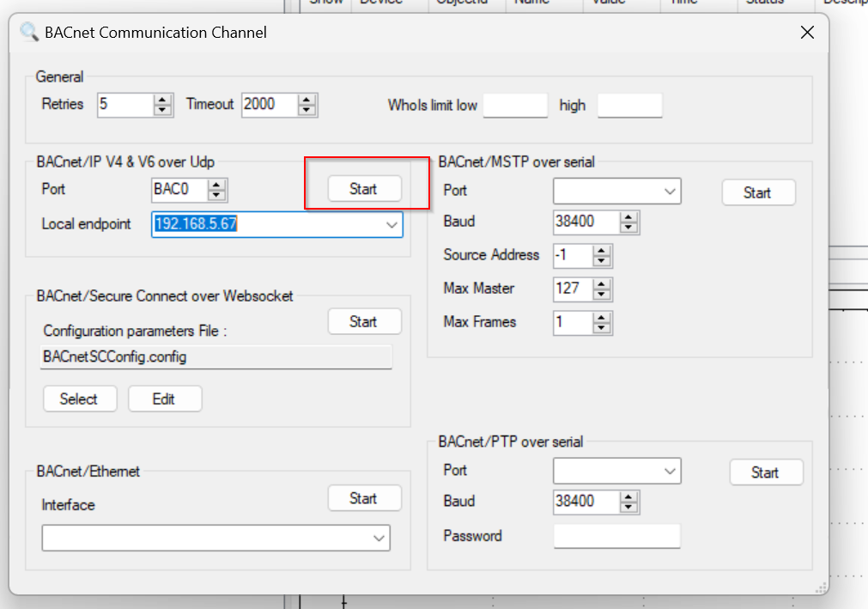Open the Ethernet Interface dropdown
The image size is (868, 609).
pos(379,538)
